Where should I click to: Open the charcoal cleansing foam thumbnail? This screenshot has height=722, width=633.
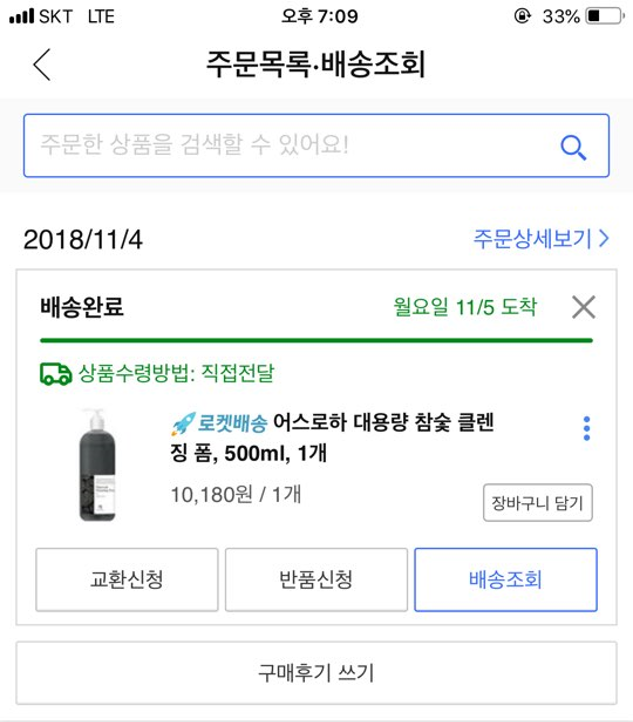[97, 465]
